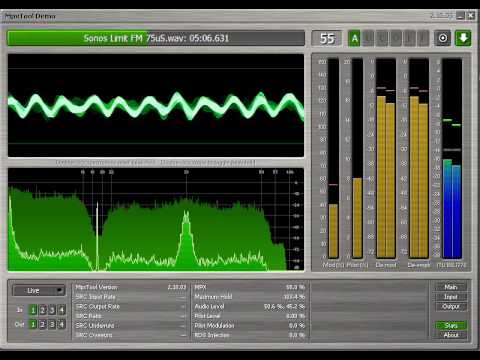Select input channel 2 in the In row
This screenshot has width=480, height=360.
(42, 310)
